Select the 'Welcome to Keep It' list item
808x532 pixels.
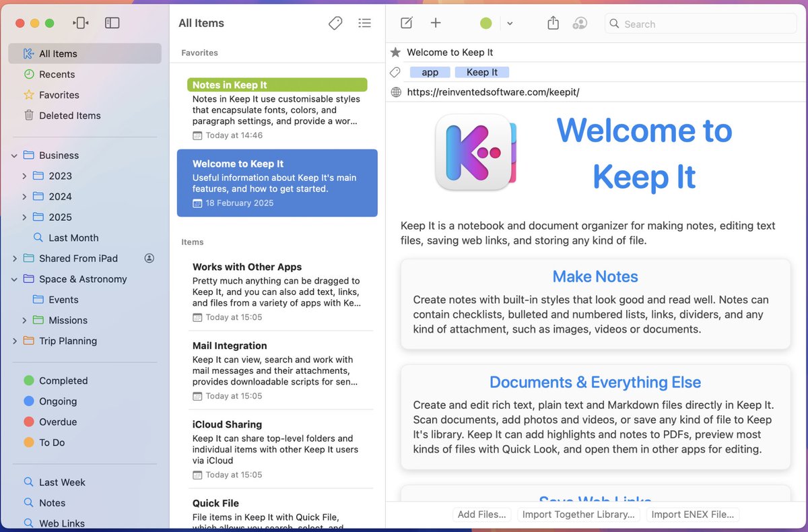[277, 182]
